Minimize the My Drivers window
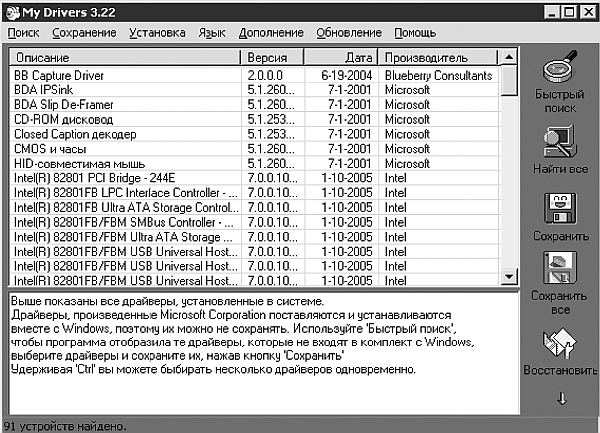The height and width of the screenshot is (433, 600). [551, 12]
